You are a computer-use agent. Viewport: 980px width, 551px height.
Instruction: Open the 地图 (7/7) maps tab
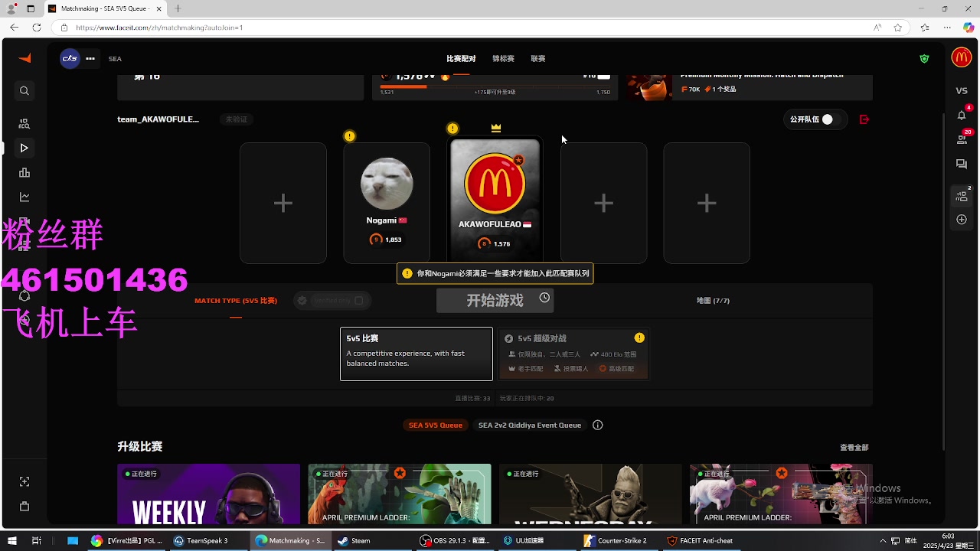click(x=713, y=301)
